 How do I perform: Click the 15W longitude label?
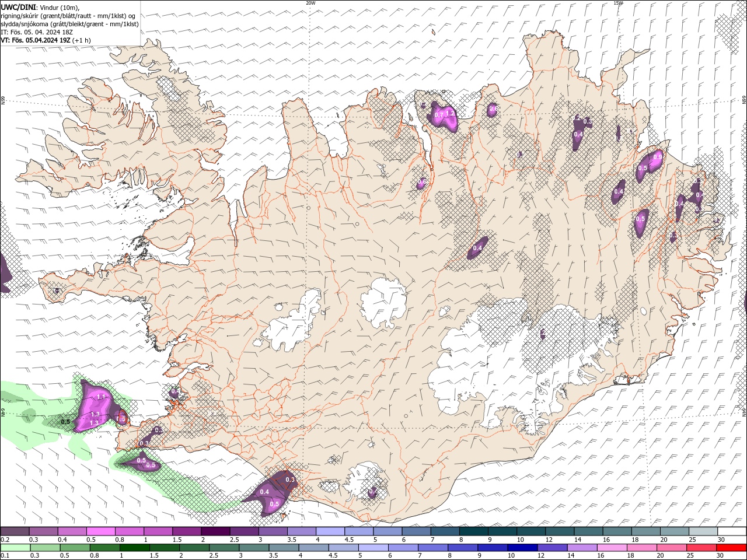(x=618, y=3)
